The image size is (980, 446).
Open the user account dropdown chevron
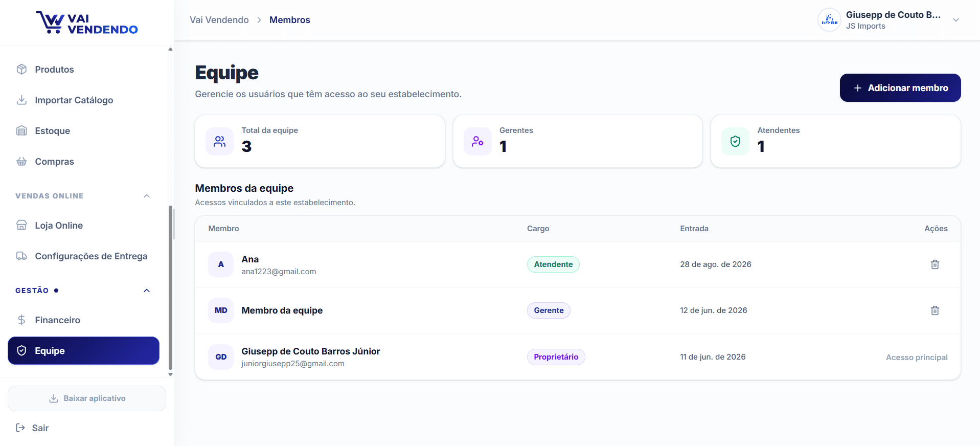(x=956, y=20)
